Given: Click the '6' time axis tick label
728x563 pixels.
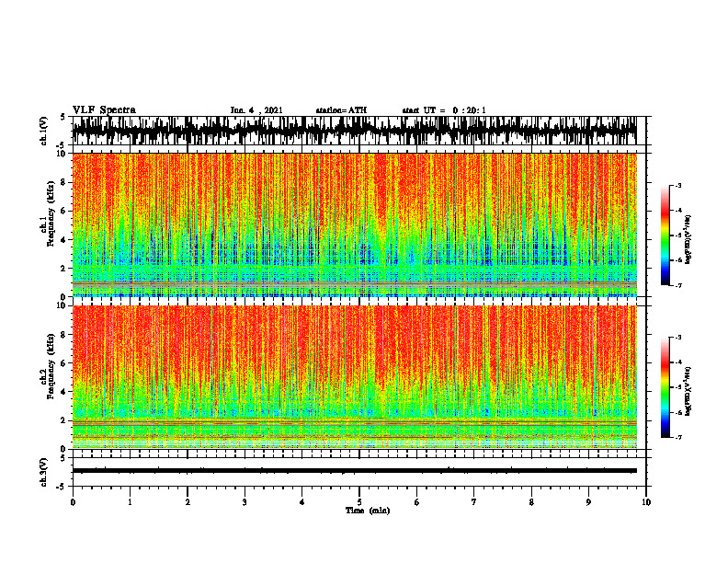Looking at the screenshot, I should [417, 502].
